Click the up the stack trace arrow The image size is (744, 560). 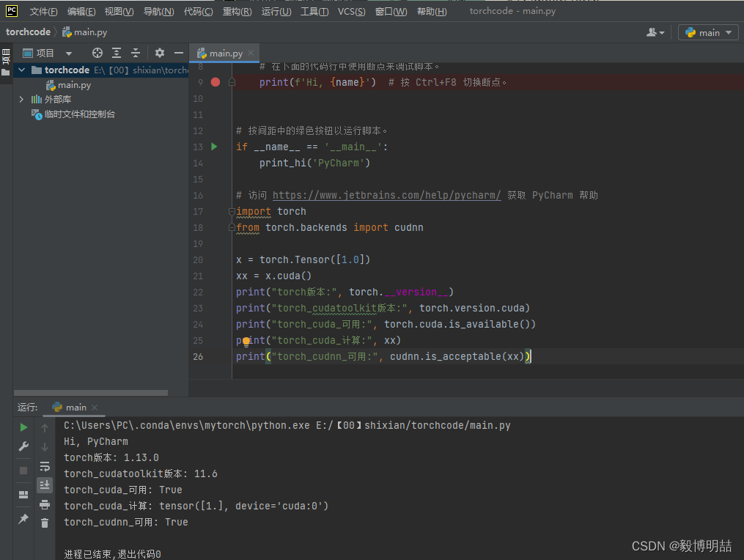point(45,427)
